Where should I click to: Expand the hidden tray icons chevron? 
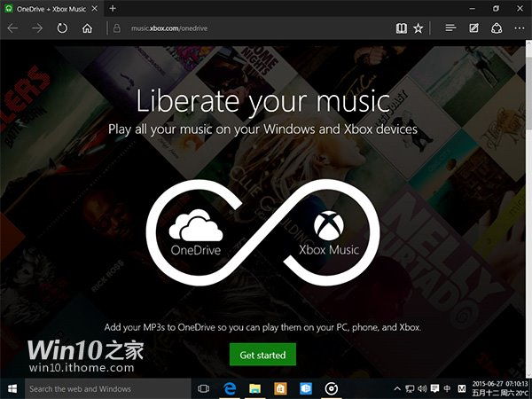[397, 389]
